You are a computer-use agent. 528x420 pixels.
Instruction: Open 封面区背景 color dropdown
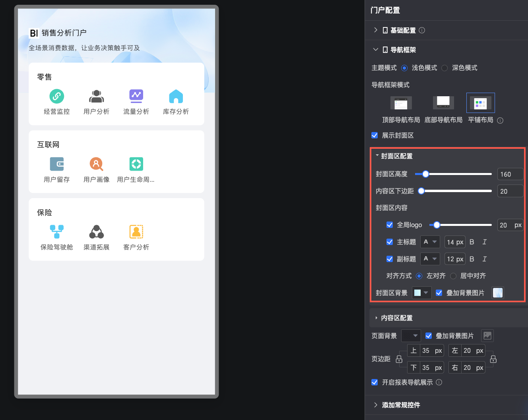pyautogui.click(x=422, y=293)
